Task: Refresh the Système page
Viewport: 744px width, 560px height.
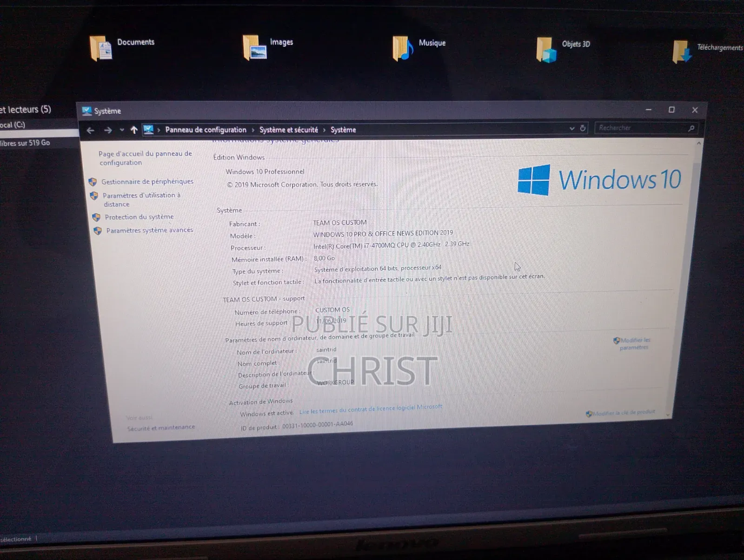Action: pyautogui.click(x=583, y=128)
